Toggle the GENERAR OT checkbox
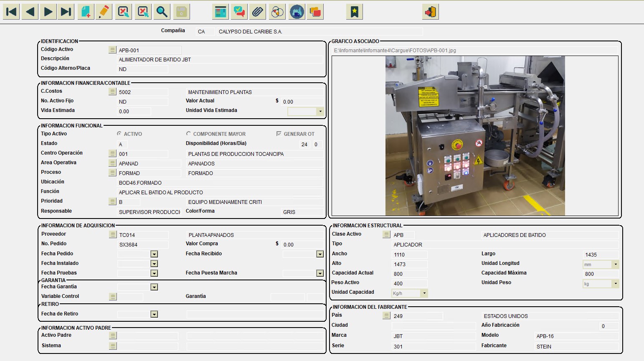Viewport: 644px width, 361px height. tap(279, 134)
